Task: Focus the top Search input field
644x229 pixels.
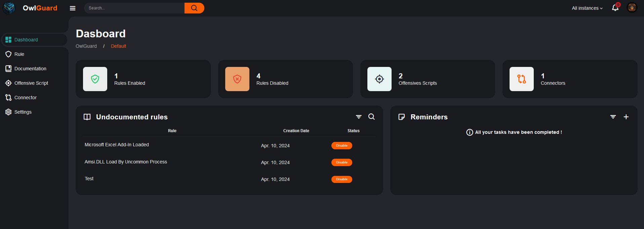Action: pos(134,8)
